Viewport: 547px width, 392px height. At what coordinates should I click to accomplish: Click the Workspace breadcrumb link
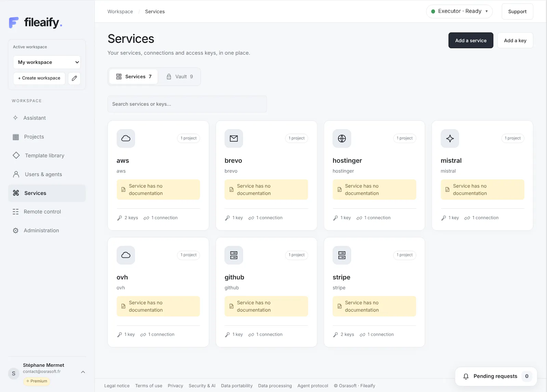tap(120, 12)
